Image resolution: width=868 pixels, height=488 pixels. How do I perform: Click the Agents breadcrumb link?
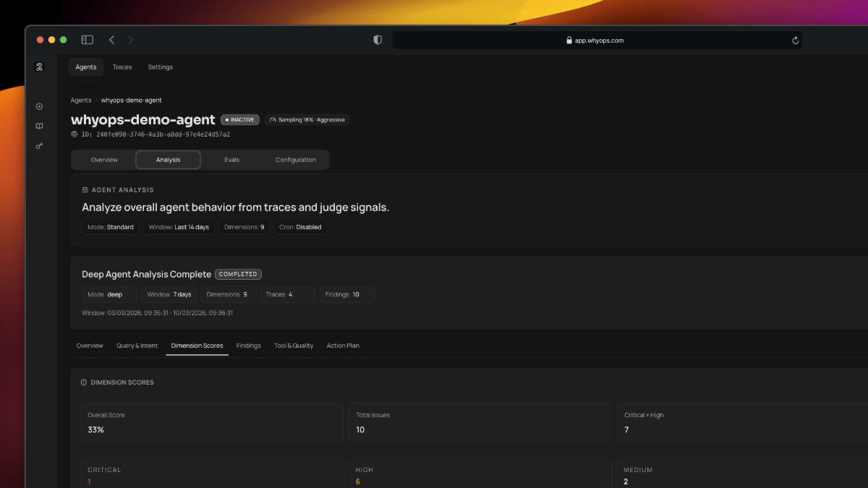pyautogui.click(x=81, y=100)
